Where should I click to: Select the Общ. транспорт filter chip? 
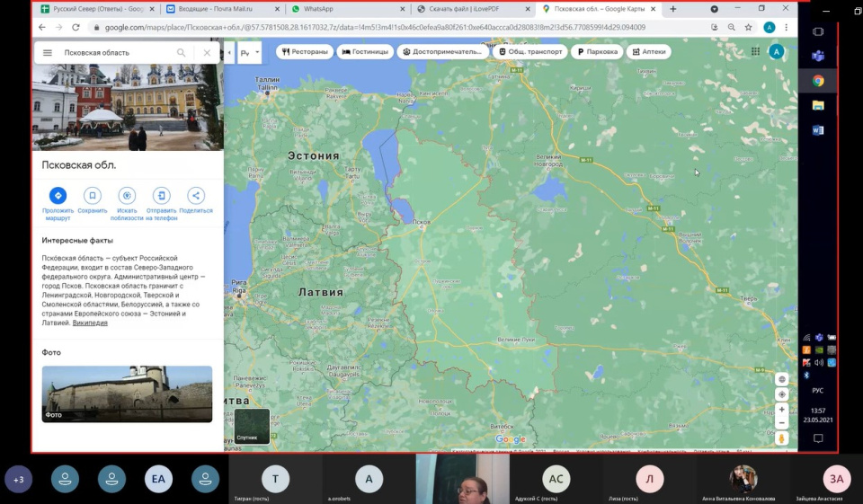[x=530, y=52]
